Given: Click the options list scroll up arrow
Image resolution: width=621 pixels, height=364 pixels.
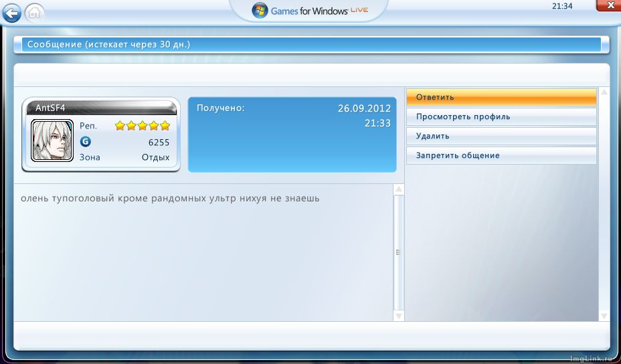Looking at the screenshot, I should (604, 92).
